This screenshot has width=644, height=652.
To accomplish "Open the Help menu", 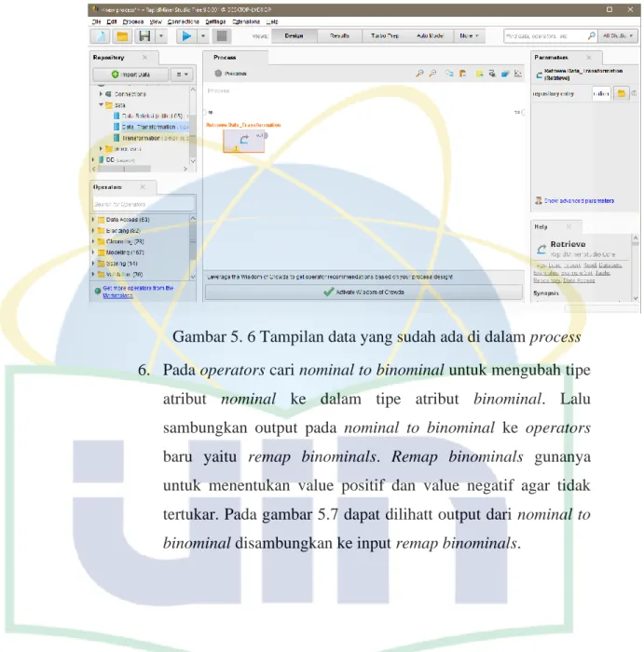I will click(272, 21).
